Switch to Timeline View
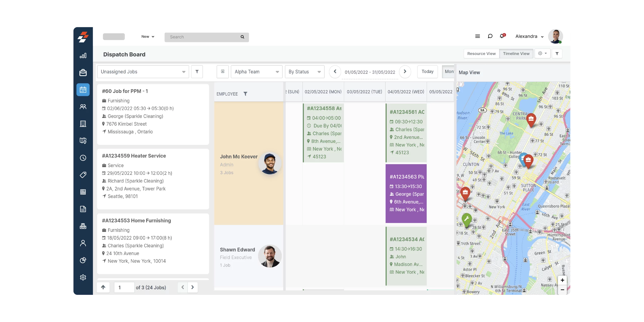The width and height of the screenshot is (644, 322). coord(516,54)
